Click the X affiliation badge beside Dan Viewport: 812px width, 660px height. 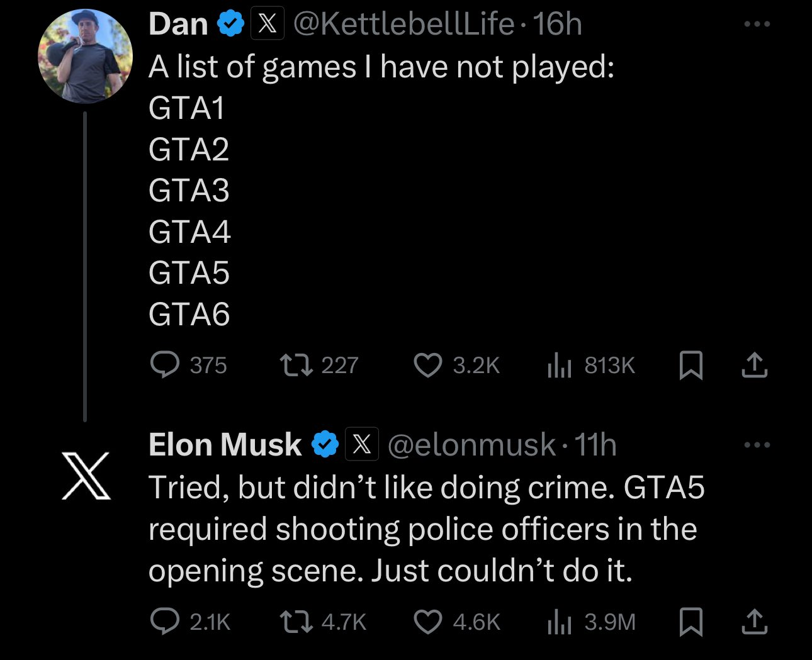(268, 25)
